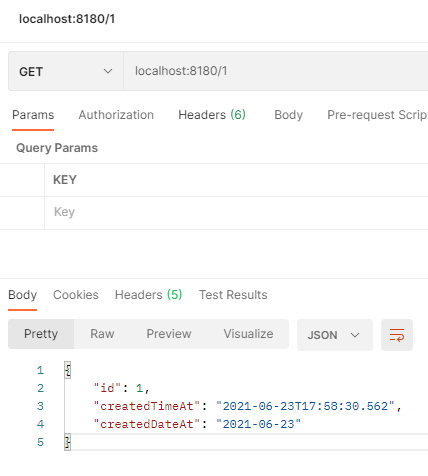Select the response Body tab
Viewport: 428px width, 476px height.
[22, 295]
